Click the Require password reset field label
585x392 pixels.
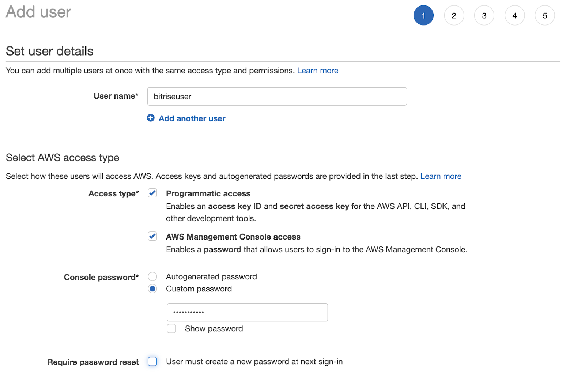pos(93,362)
